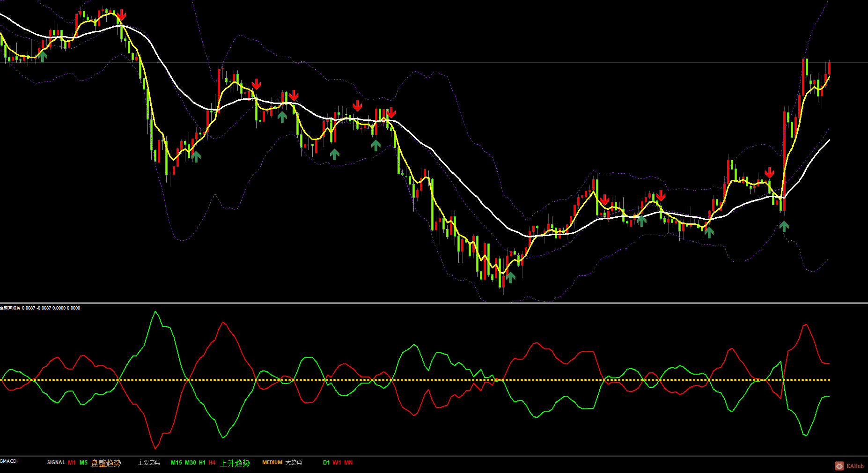Click the white 大趋势 label
Viewport: 868px width, 473px height.
tap(294, 463)
